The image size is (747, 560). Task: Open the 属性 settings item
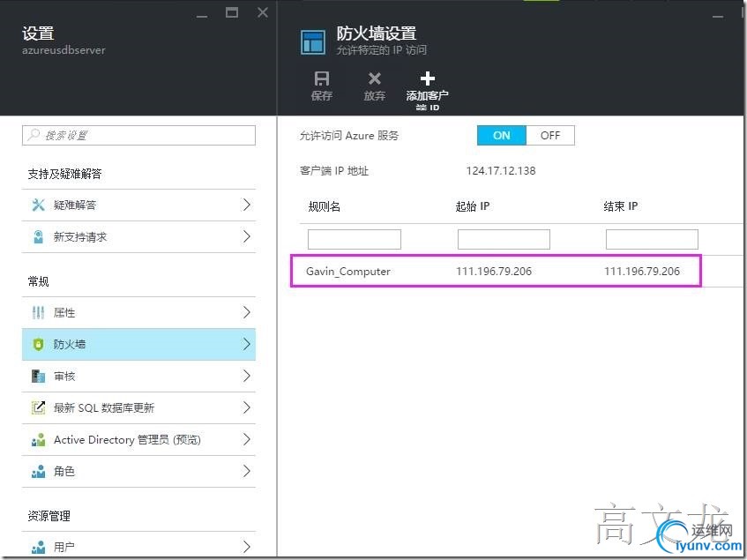tap(138, 312)
